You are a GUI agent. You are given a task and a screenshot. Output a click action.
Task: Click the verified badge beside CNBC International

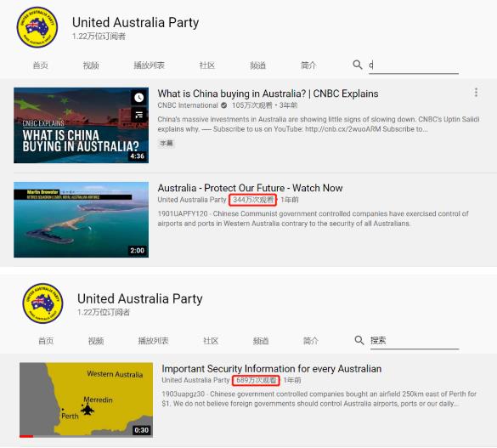223,105
